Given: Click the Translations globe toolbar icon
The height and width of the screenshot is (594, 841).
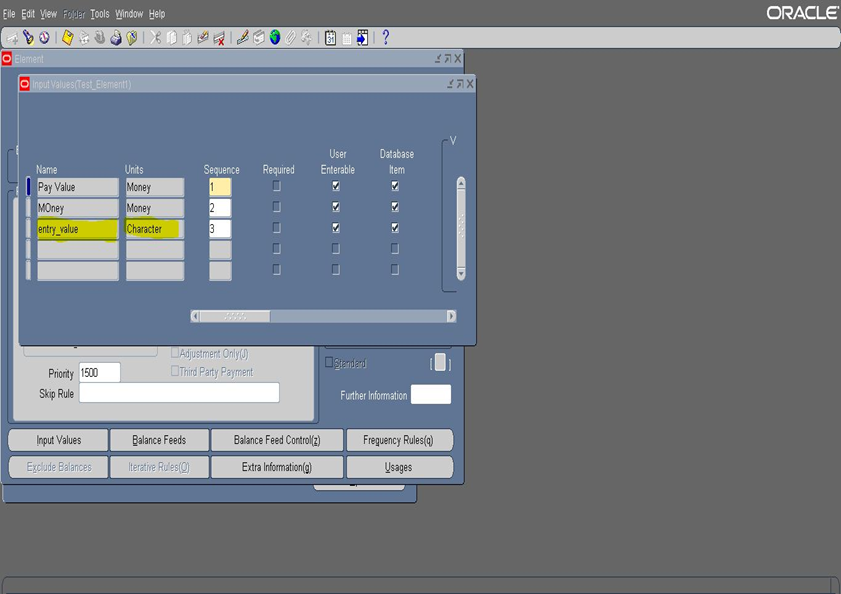Looking at the screenshot, I should click(275, 38).
